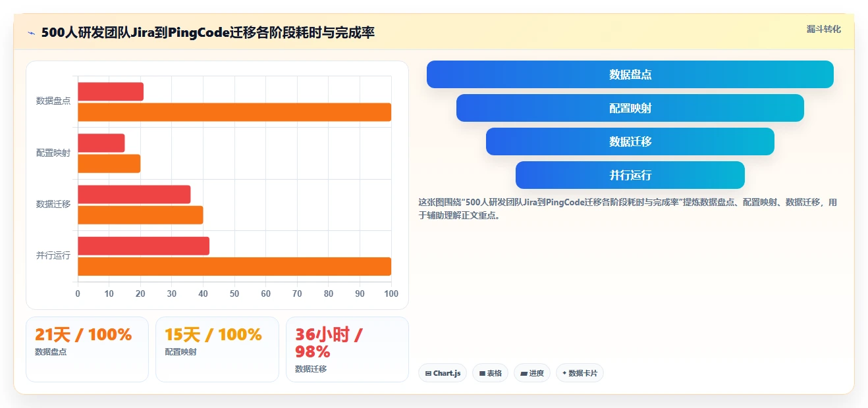Click the chart title heading text

click(208, 32)
